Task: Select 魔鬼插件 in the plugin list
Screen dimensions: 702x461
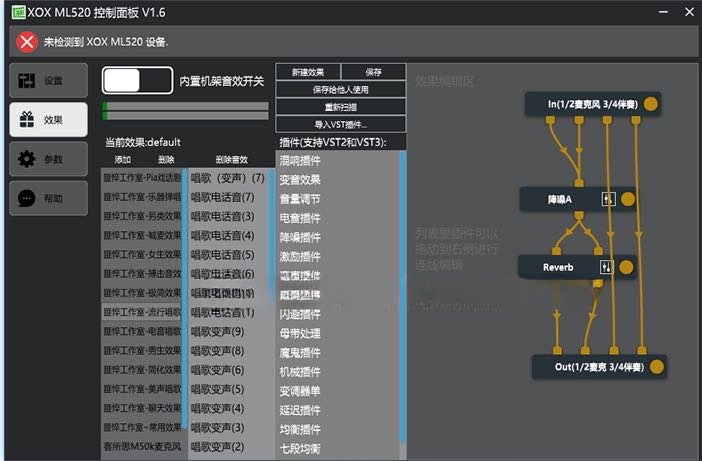Action: (338, 353)
